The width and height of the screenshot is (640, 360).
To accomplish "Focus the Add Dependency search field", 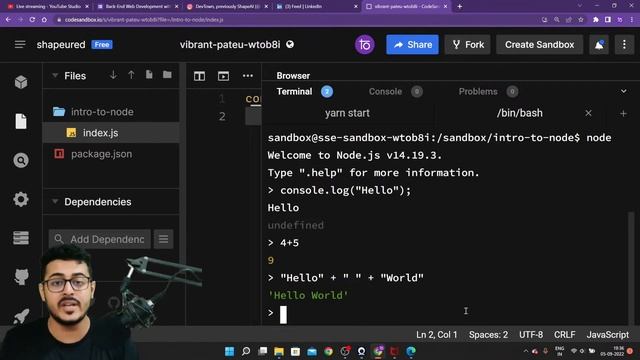I will point(100,239).
